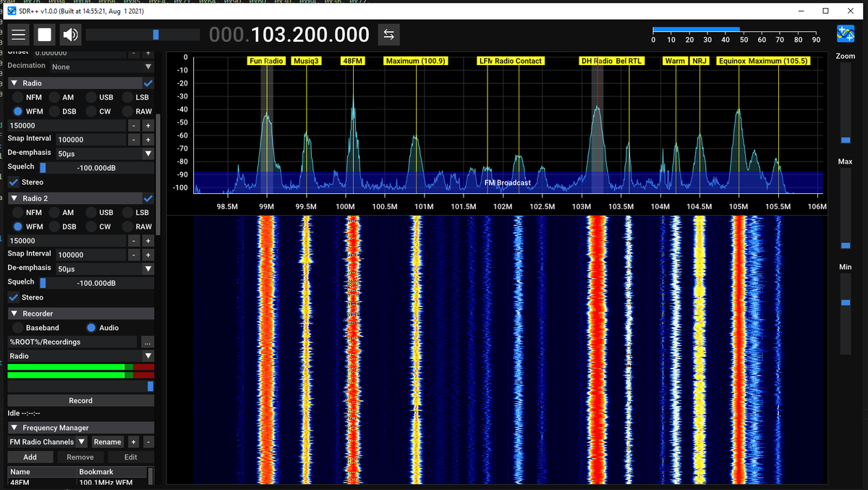The height and width of the screenshot is (490, 868).
Task: Click the plus icon beside Rename
Action: 133,442
